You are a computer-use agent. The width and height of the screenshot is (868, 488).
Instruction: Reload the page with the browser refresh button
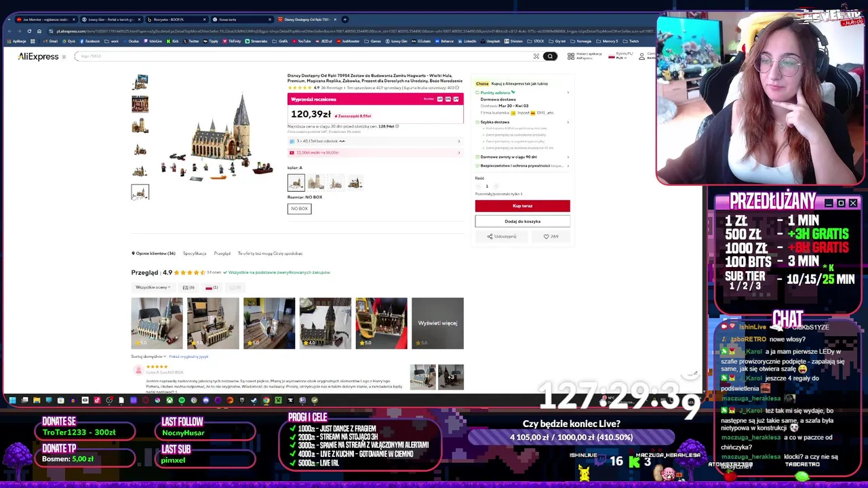[29, 31]
